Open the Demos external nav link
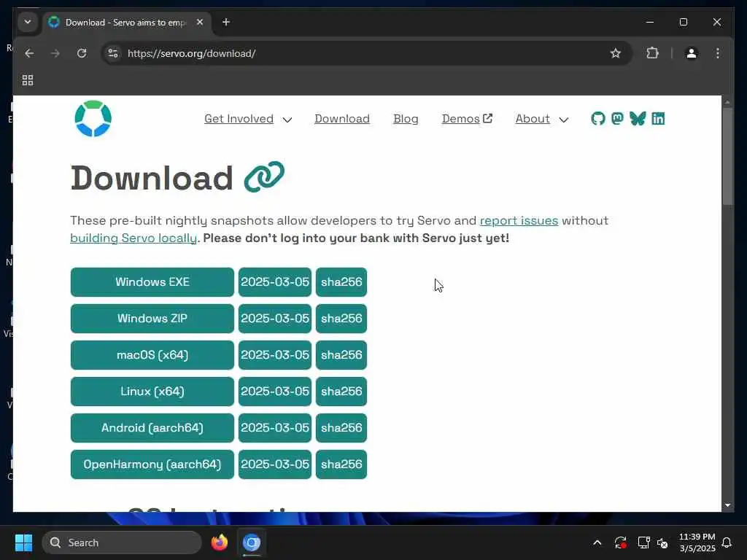The height and width of the screenshot is (560, 747). click(467, 119)
